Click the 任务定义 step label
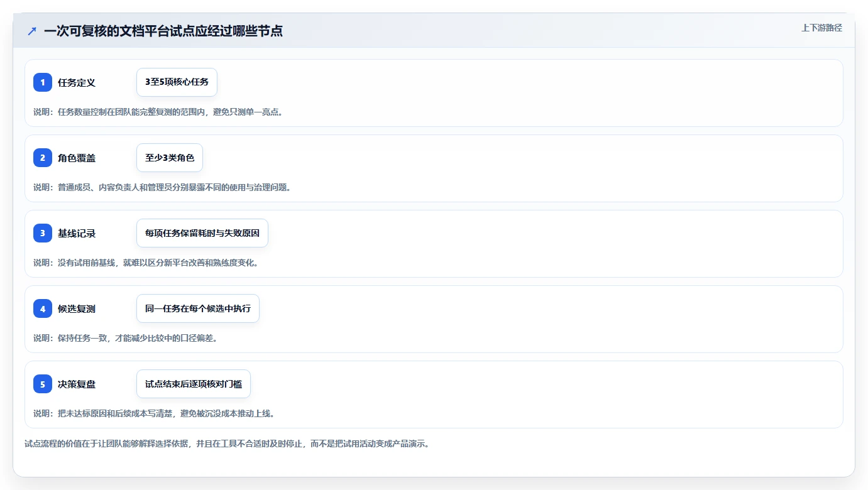The height and width of the screenshot is (490, 868). coord(77,82)
